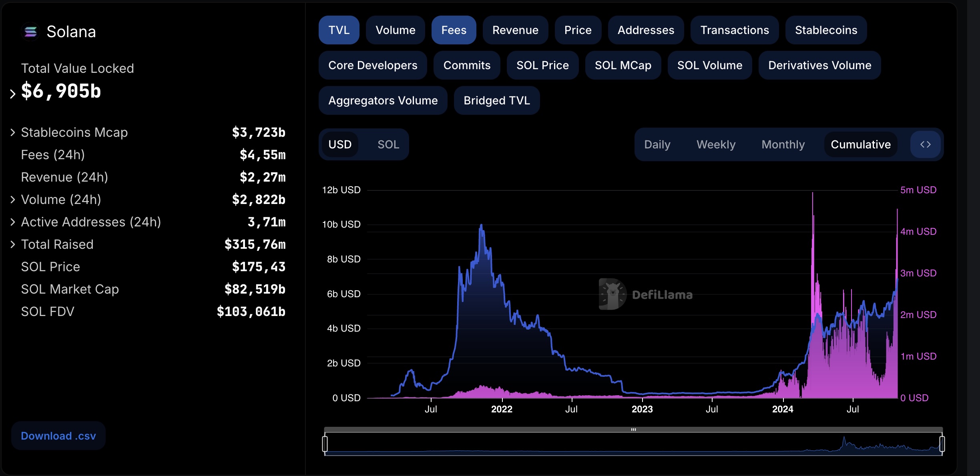
Task: Click the $3,723b Stablecoins value
Action: click(x=259, y=132)
